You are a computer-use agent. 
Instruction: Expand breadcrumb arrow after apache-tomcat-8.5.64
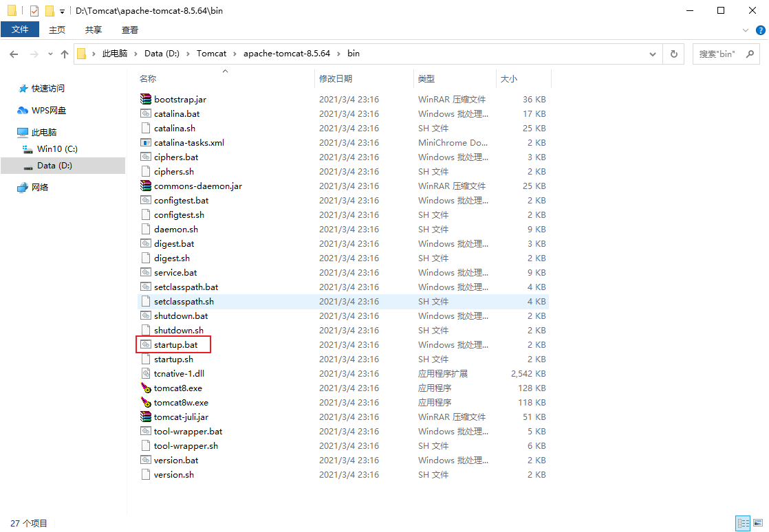coord(338,54)
